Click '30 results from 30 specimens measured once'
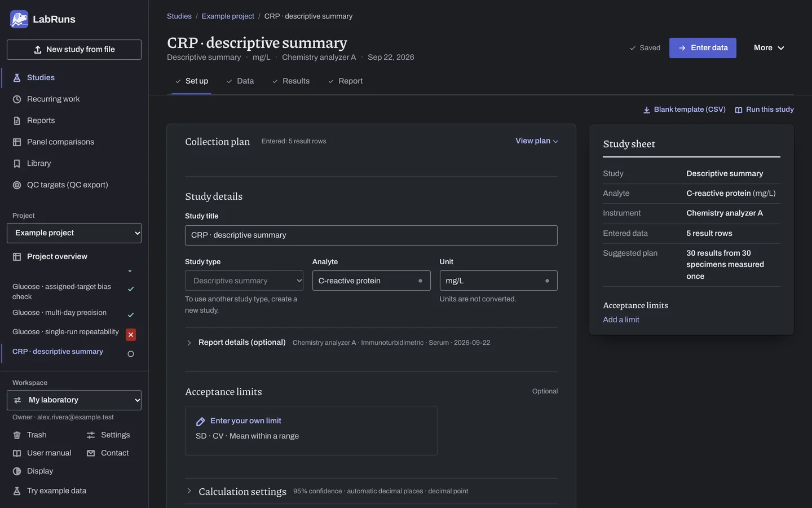 tap(725, 265)
